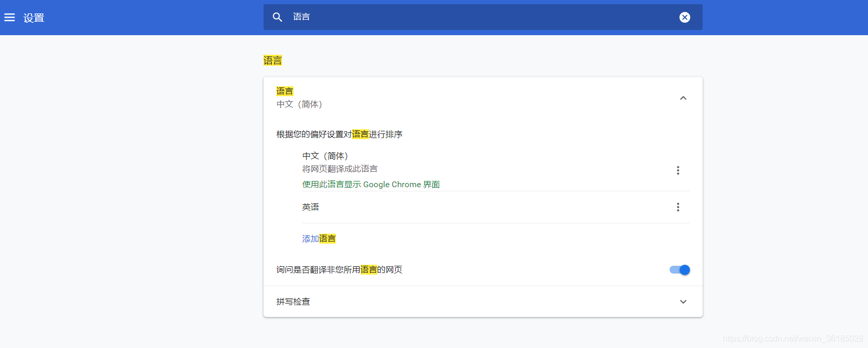Click into the settings search field

point(483,17)
